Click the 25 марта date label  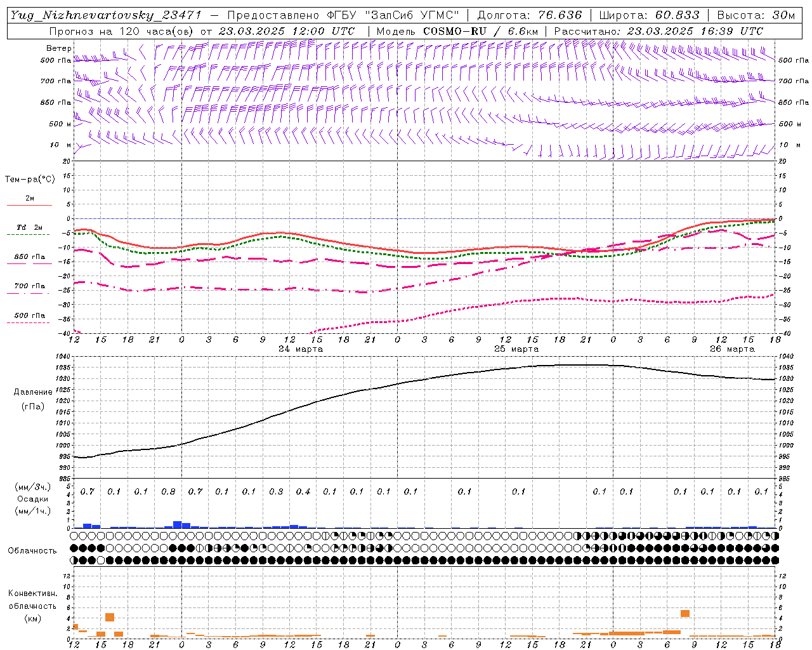[x=516, y=349]
